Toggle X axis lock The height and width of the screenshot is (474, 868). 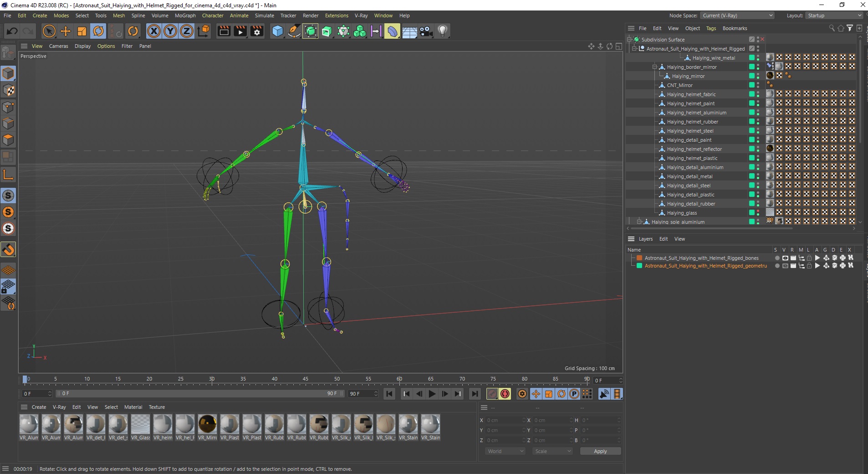tap(154, 31)
